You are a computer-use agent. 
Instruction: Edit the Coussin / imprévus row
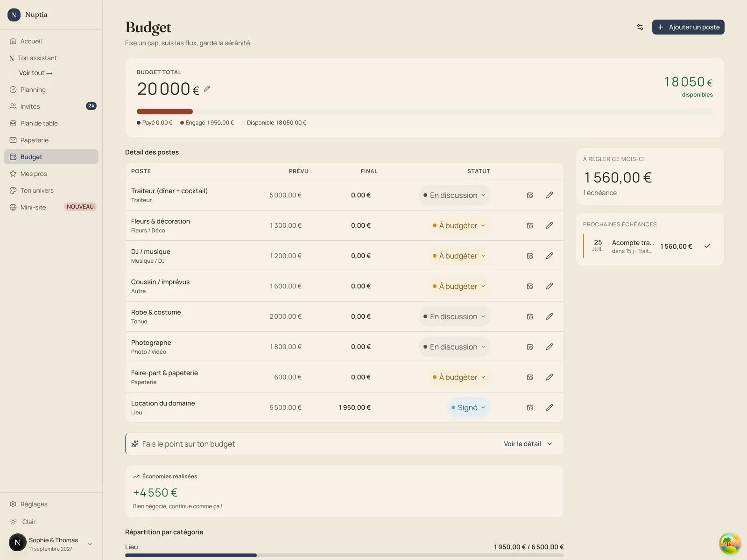pos(550,286)
